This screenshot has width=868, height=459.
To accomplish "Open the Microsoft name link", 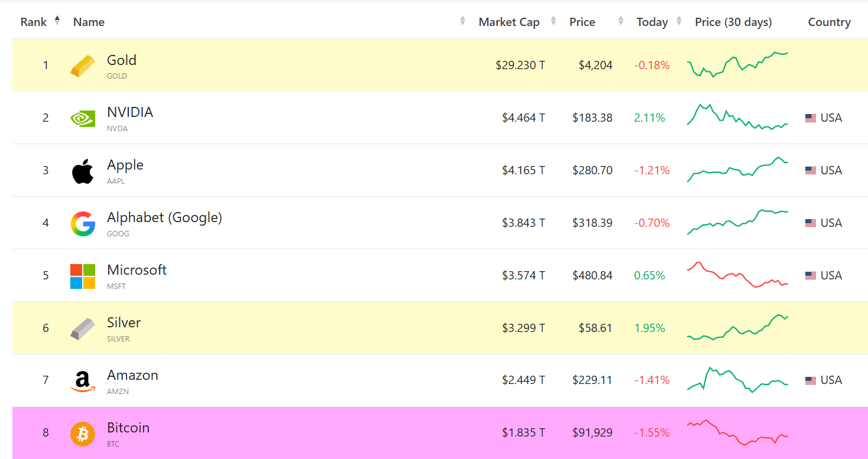I will pos(136,270).
